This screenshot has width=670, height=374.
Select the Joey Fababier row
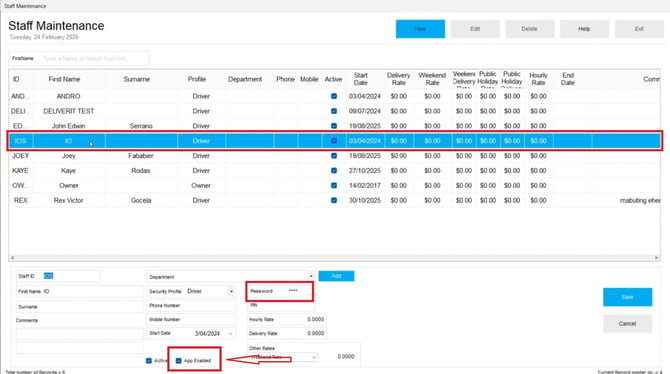click(335, 156)
